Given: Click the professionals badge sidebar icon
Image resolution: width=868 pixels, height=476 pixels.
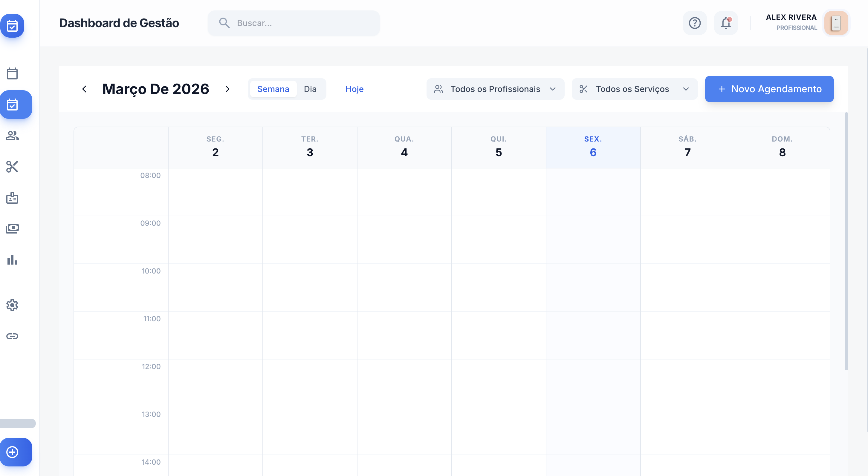Looking at the screenshot, I should tap(13, 198).
